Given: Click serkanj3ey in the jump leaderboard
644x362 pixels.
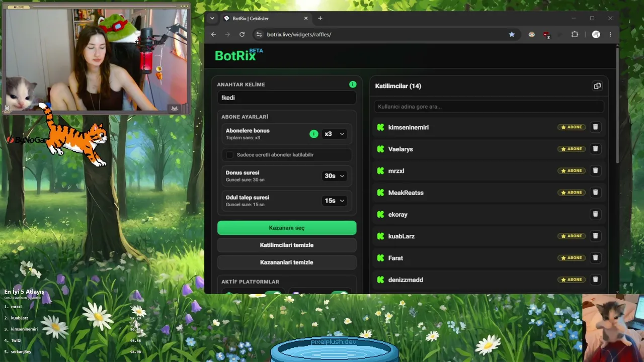Looking at the screenshot, I should (21, 351).
